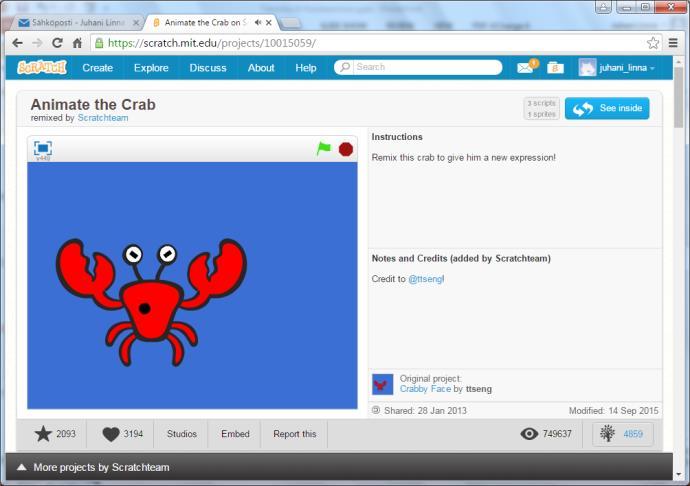The height and width of the screenshot is (486, 690).
Task: Favorite the project with the star
Action: tap(43, 434)
